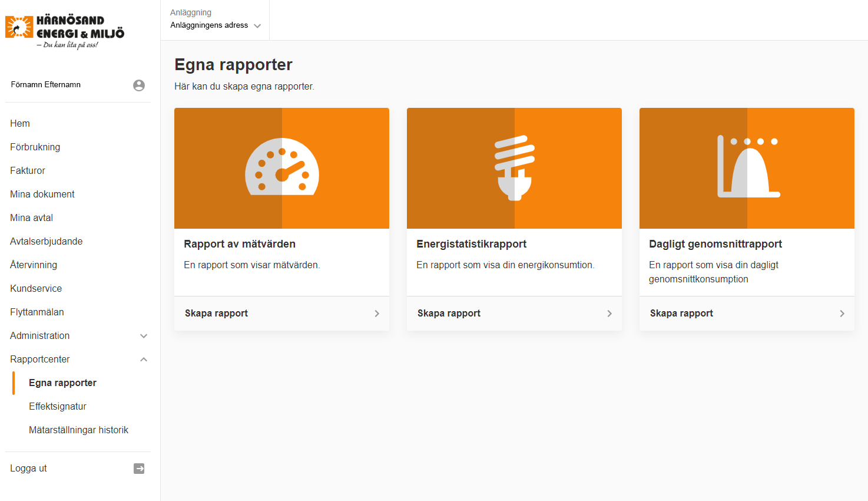Click the light bulb plug icon image
The width and height of the screenshot is (868, 501).
point(515,168)
